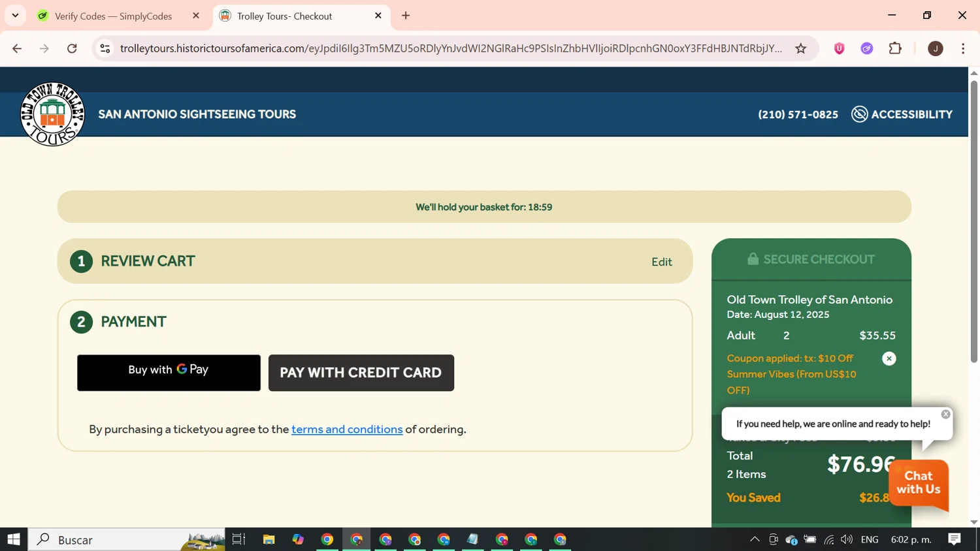Close the Trolley Tours- Checkout tab
This screenshot has height=551, width=980.
378,16
